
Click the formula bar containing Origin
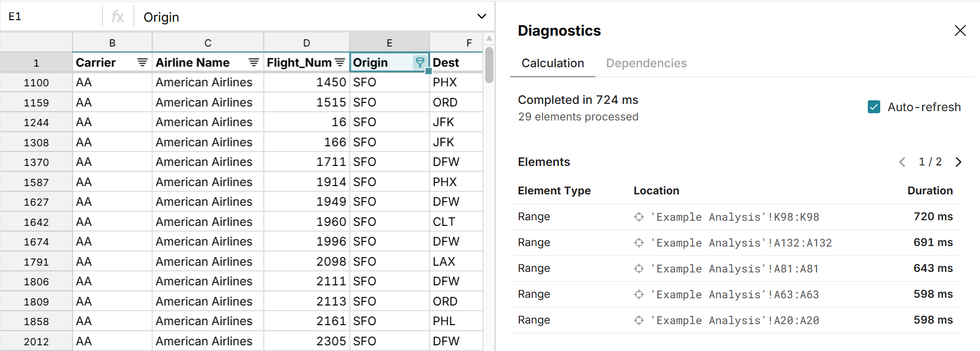305,17
